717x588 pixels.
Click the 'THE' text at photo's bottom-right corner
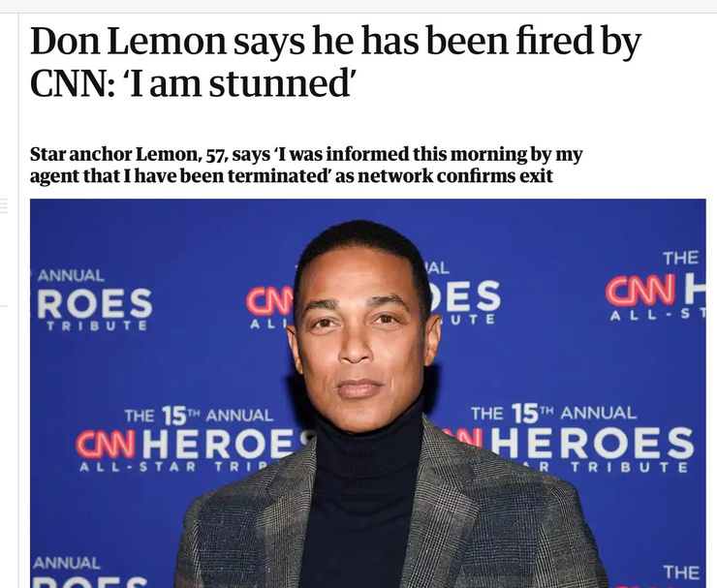pos(681,573)
